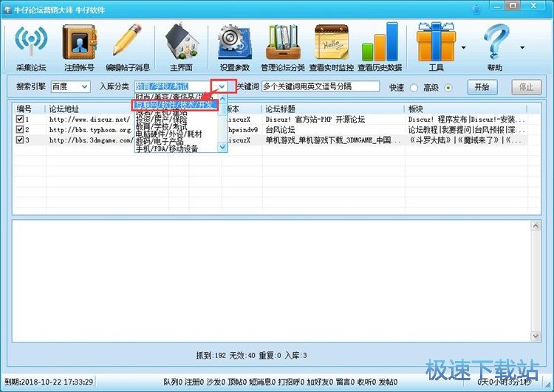Open 设置参数 settings gear
Viewport: 554px width, 392px height.
click(235, 47)
